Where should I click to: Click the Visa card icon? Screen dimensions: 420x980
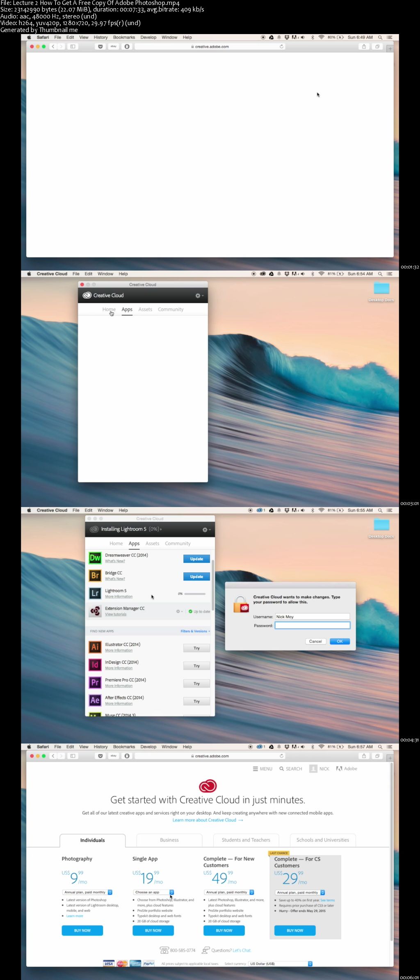click(x=109, y=964)
